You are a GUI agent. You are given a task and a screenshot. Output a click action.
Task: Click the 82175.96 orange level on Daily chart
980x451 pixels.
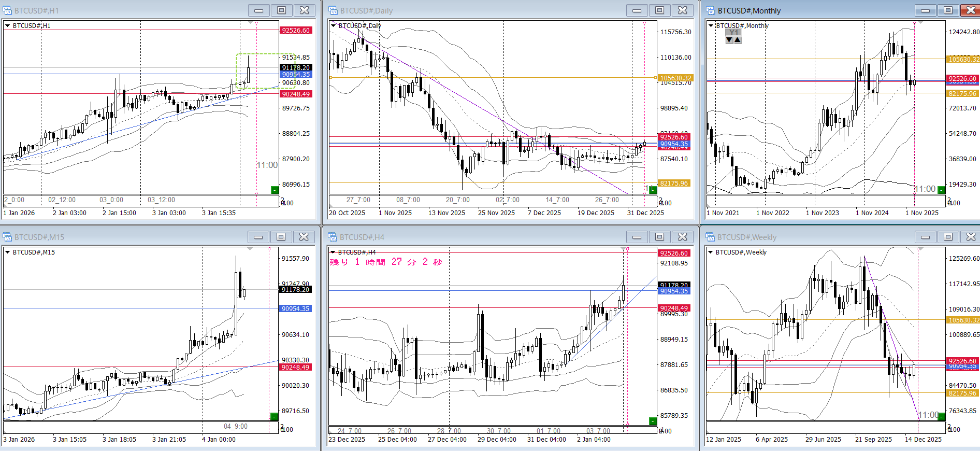coord(674,183)
